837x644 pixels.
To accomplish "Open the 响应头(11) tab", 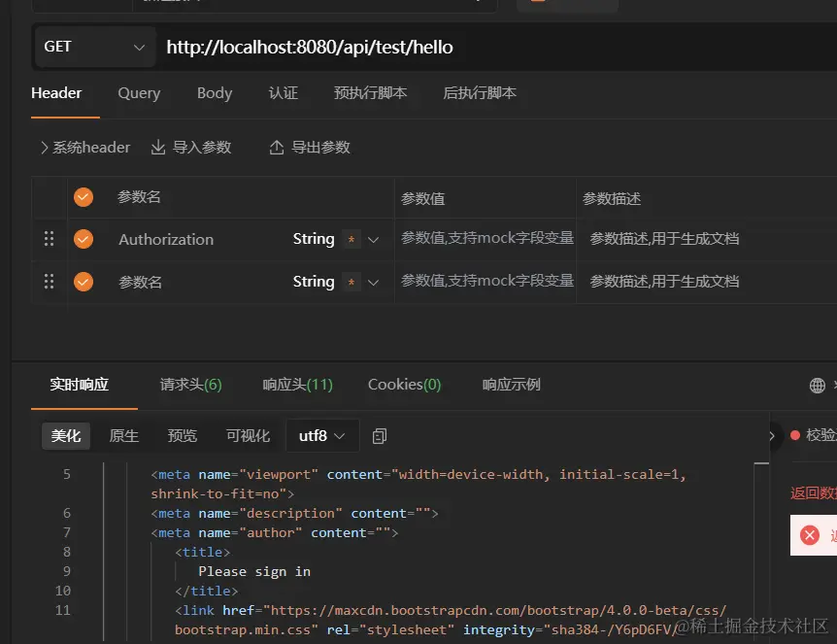I will point(297,385).
